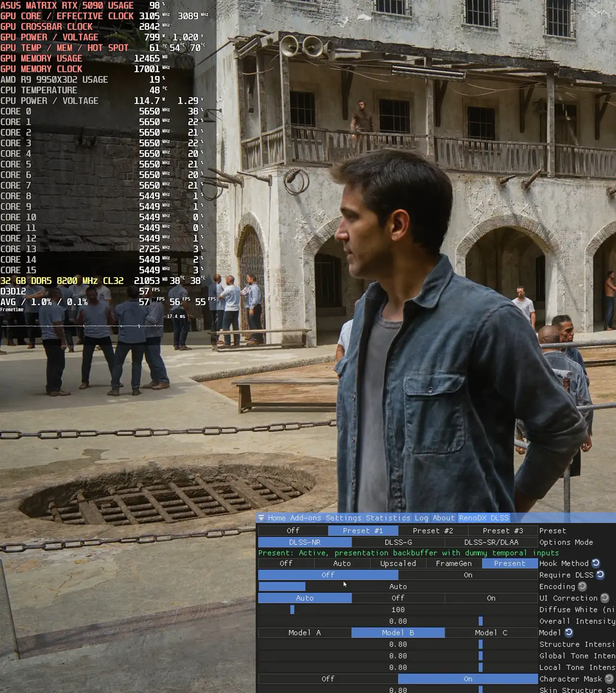Reset the Require DLSS setting
616x693 pixels.
pyautogui.click(x=600, y=575)
